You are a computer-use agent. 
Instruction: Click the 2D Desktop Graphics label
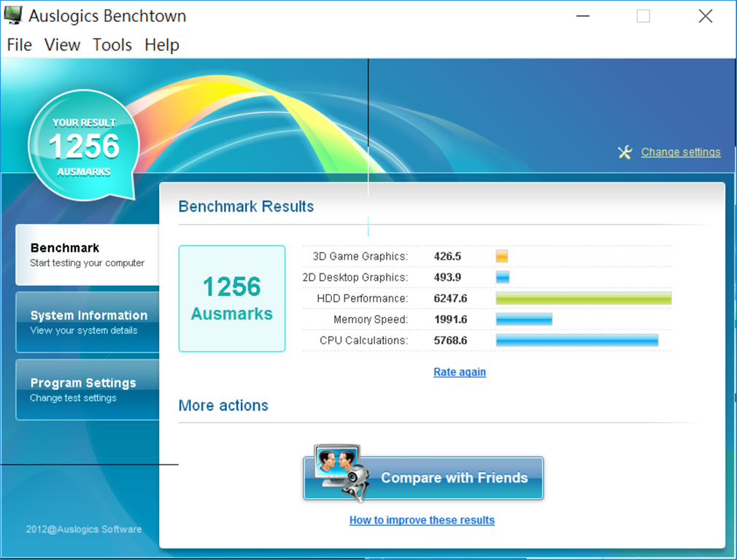[355, 277]
